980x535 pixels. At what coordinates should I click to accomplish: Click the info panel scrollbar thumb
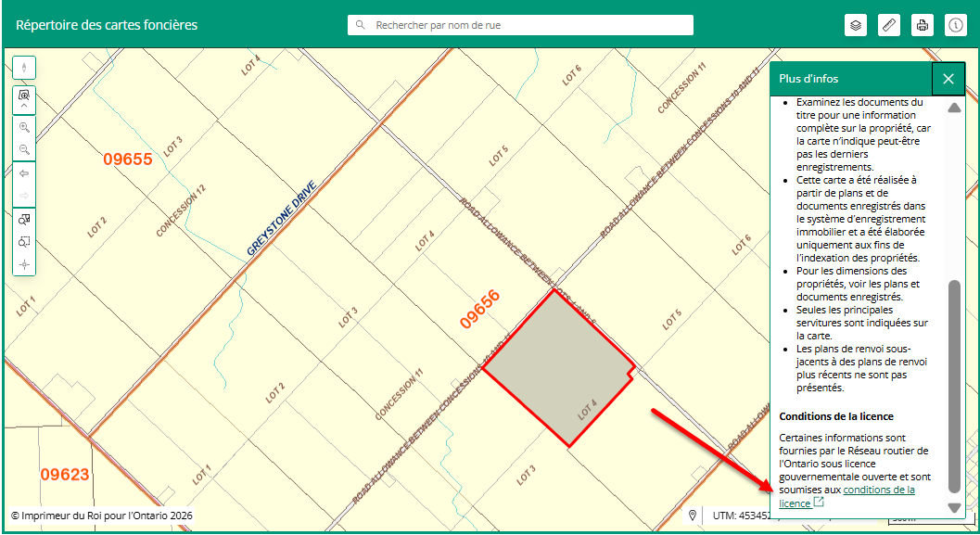click(x=954, y=385)
